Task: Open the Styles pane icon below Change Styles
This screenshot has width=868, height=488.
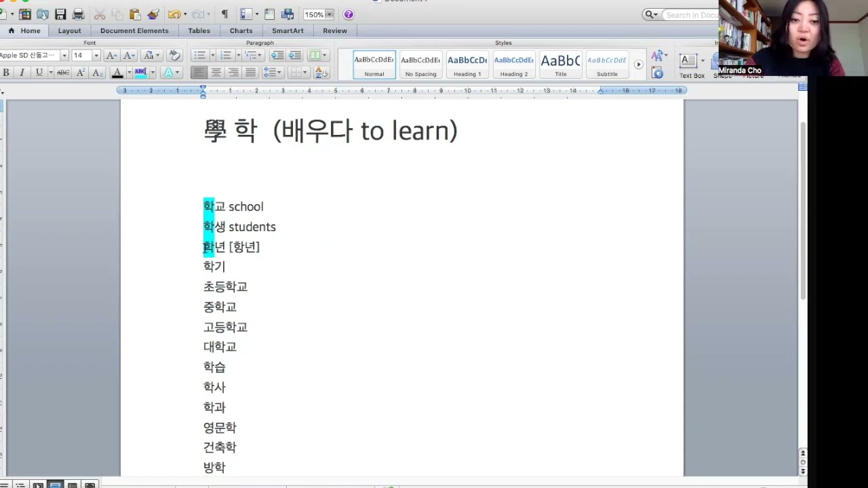Action: (x=657, y=73)
